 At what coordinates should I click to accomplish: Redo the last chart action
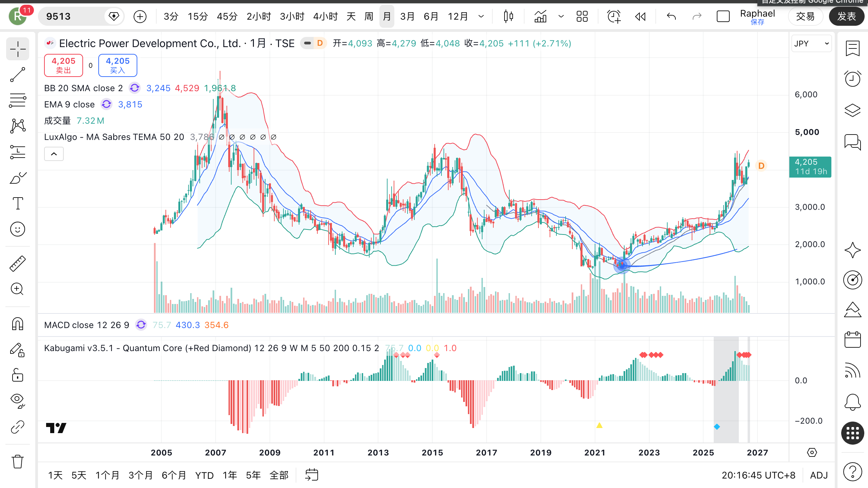tap(697, 16)
